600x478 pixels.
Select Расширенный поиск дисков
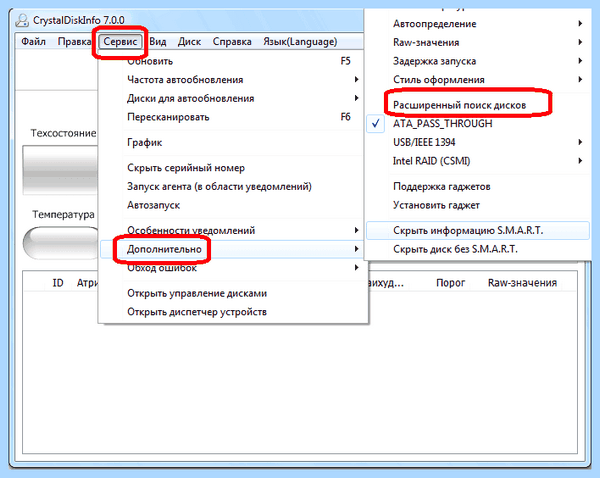[478, 105]
